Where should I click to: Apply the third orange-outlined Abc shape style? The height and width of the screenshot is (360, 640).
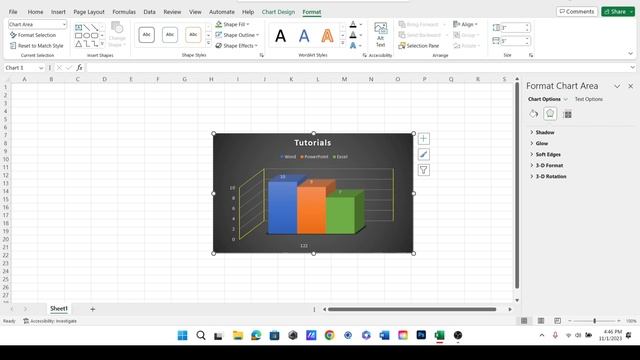coord(193,35)
